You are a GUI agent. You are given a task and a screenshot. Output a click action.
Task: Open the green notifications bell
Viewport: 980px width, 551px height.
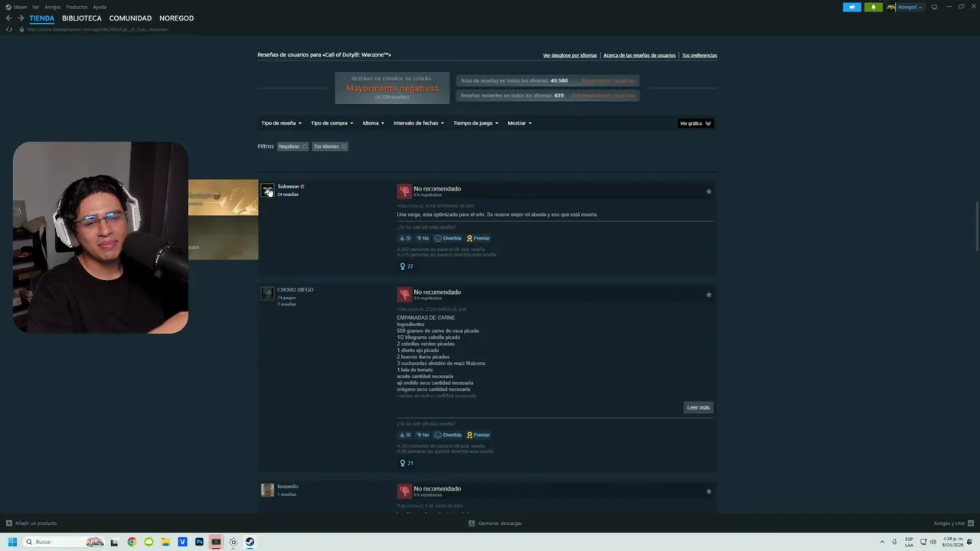[x=873, y=7]
